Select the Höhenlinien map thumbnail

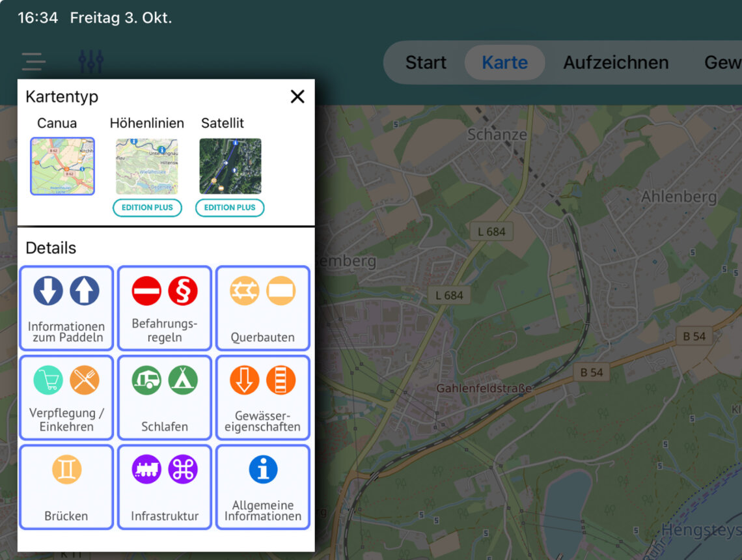[146, 166]
